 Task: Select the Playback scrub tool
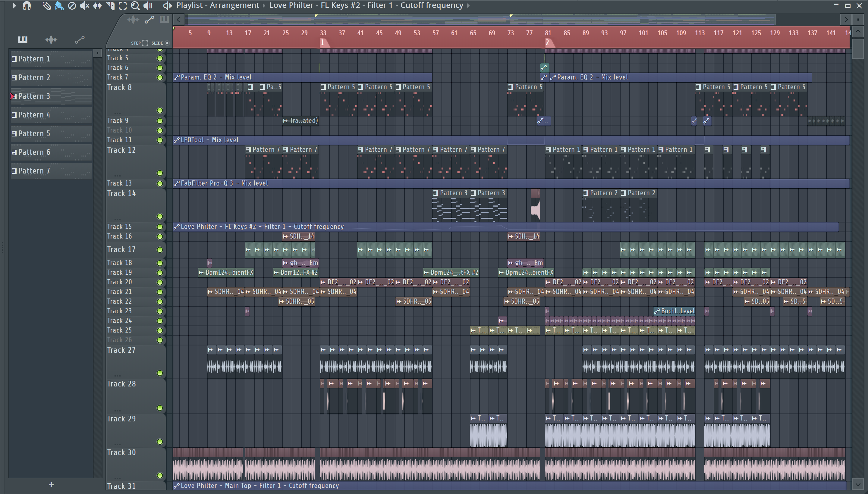pos(148,5)
